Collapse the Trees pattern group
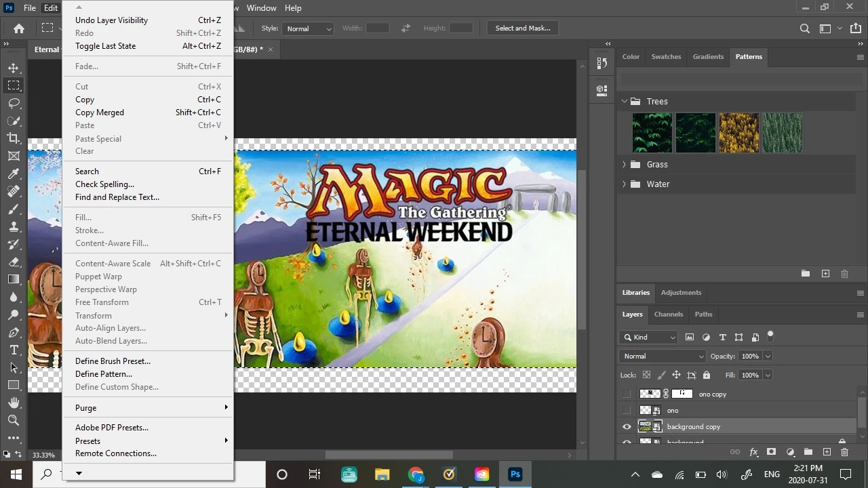Screen dimensions: 868x488 pyautogui.click(x=624, y=102)
